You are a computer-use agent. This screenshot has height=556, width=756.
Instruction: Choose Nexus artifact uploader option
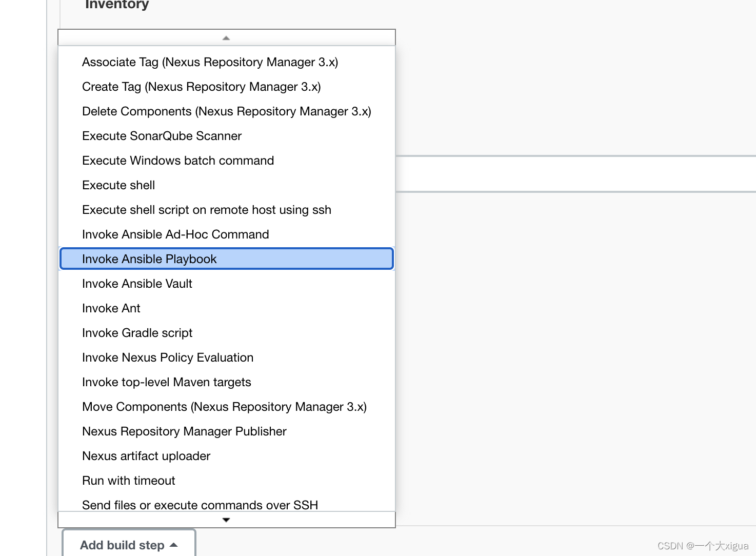point(146,455)
